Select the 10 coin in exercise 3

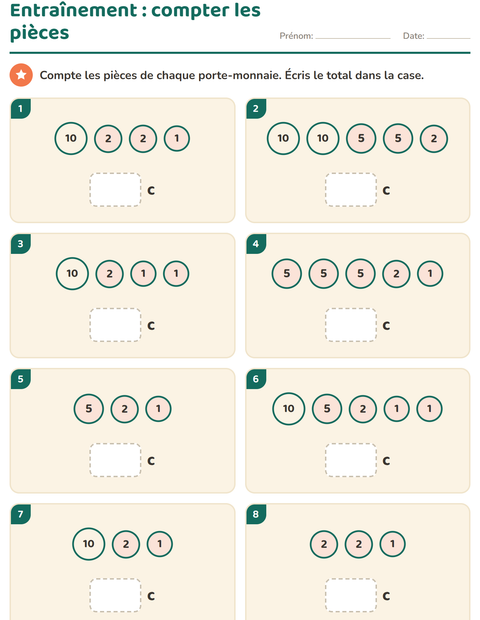[72, 274]
